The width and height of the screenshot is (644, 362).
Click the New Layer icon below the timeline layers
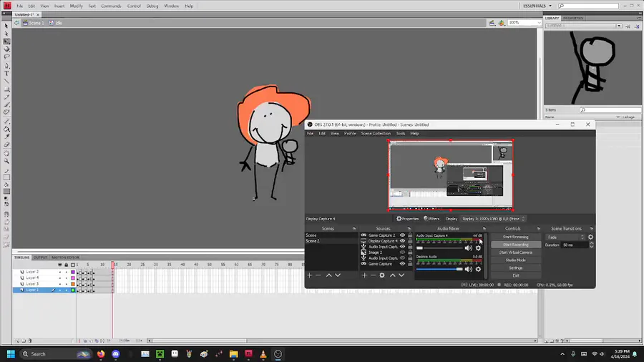pos(17,341)
